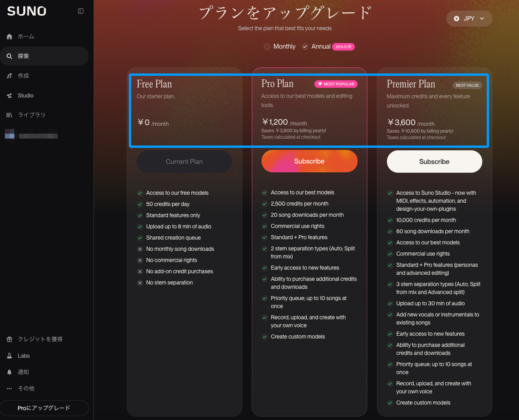Click '20 song downloads per month' feature
Image resolution: width=519 pixels, height=420 pixels.
pos(307,215)
